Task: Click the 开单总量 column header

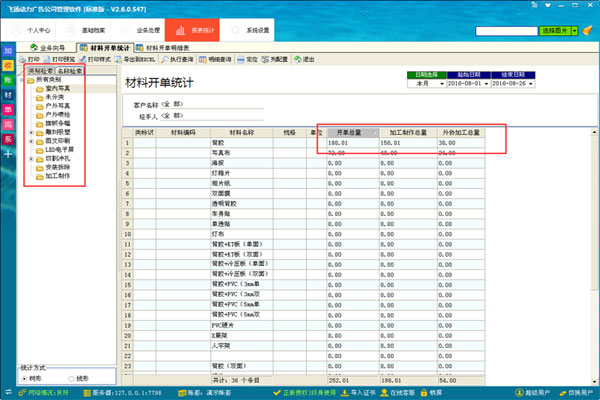Action: (352, 131)
